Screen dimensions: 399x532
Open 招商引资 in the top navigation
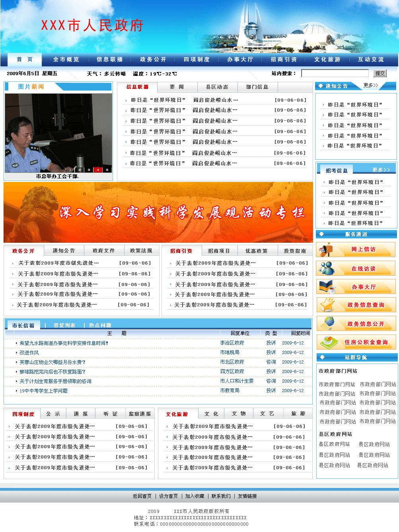(283, 59)
